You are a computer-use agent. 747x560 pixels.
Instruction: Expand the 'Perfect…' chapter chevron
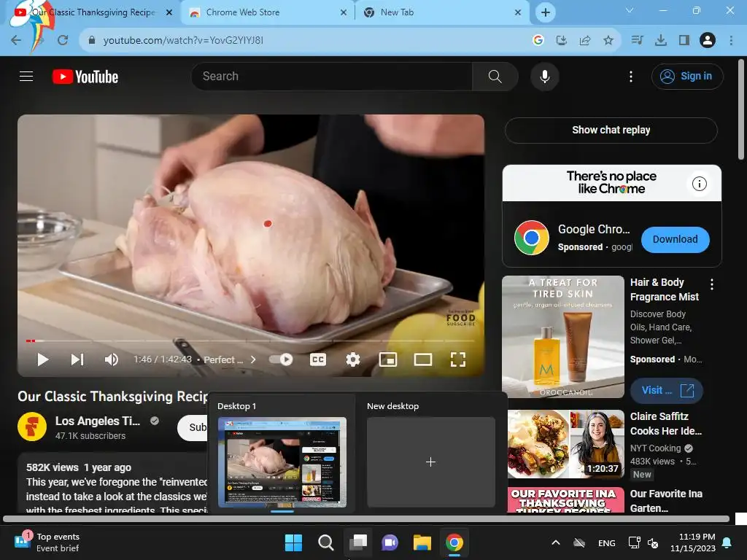click(x=253, y=359)
